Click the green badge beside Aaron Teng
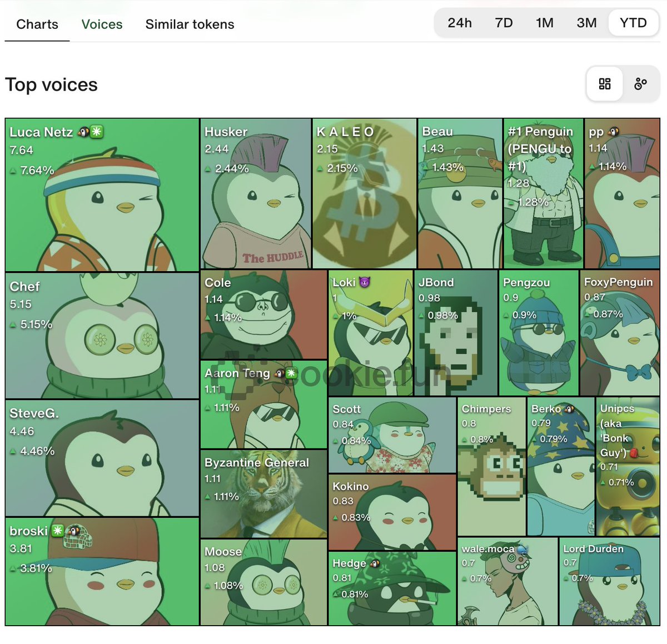The width and height of the screenshot is (667, 644). pos(291,373)
